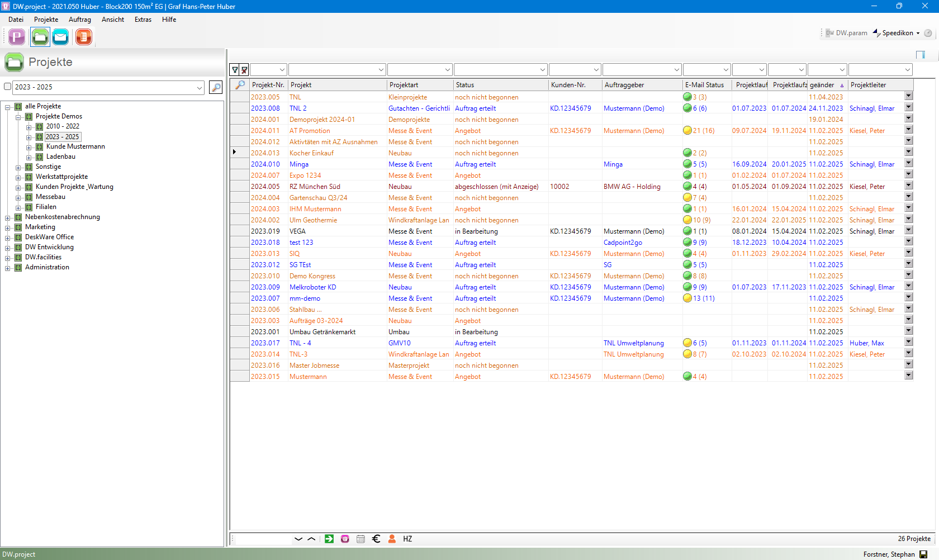Viewport: 939px width, 560px height.
Task: Click the DW.param toolbar item
Action: (846, 33)
